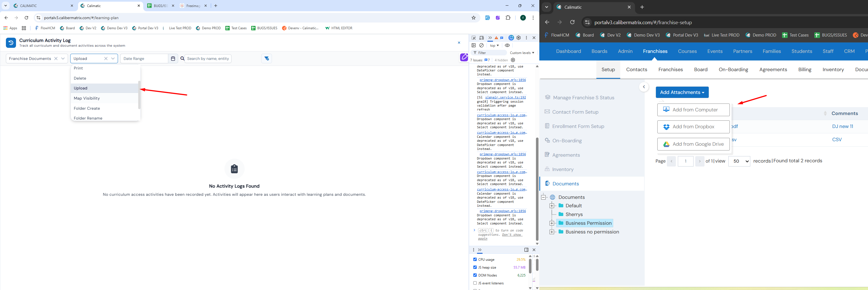The image size is (868, 290).
Task: Collapse the sidebar with the chevron button
Action: tap(644, 87)
